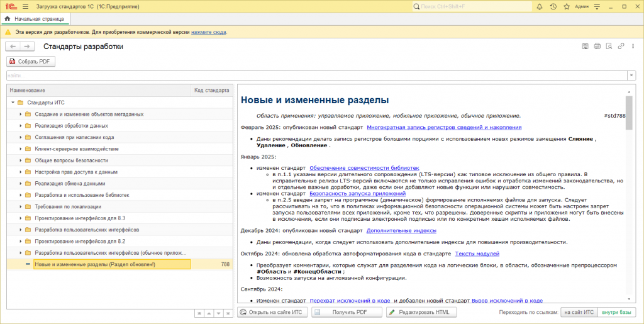This screenshot has width=644, height=324.
Task: Expand Настройка прав доступа к данным
Action: pyautogui.click(x=21, y=172)
